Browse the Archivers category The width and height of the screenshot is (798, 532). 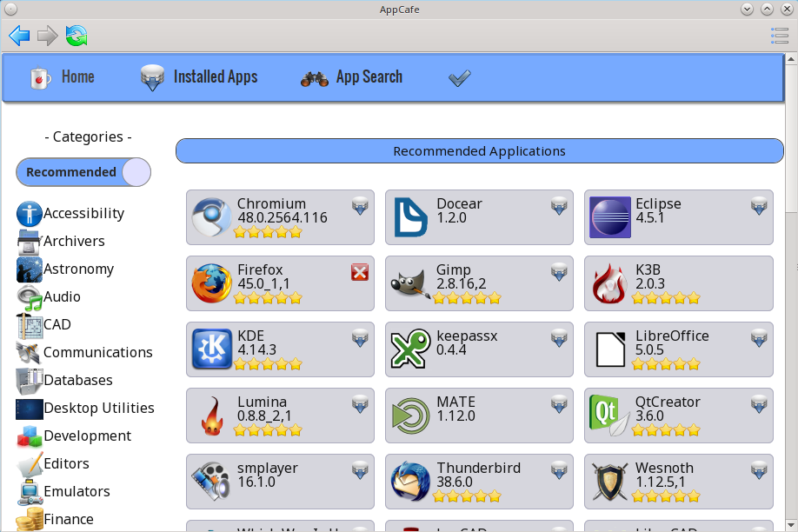tap(61, 242)
